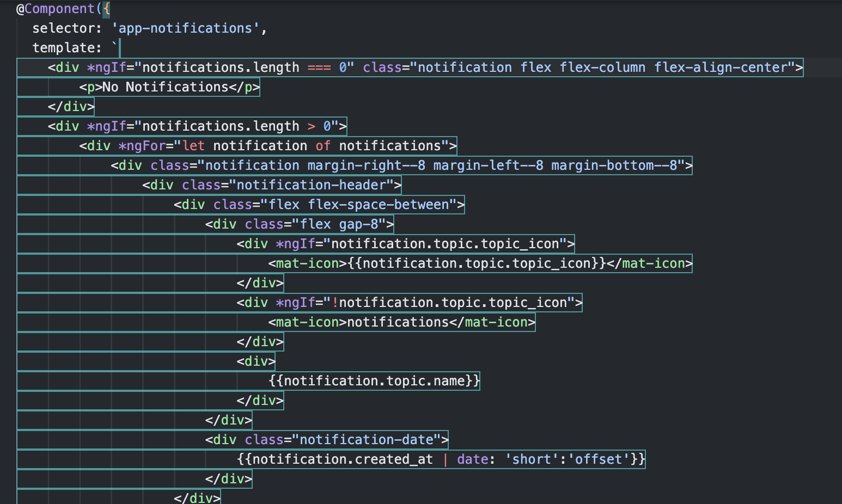Select the flex flex-space-between class attribute
This screenshot has height=504, width=842.
tap(365, 204)
